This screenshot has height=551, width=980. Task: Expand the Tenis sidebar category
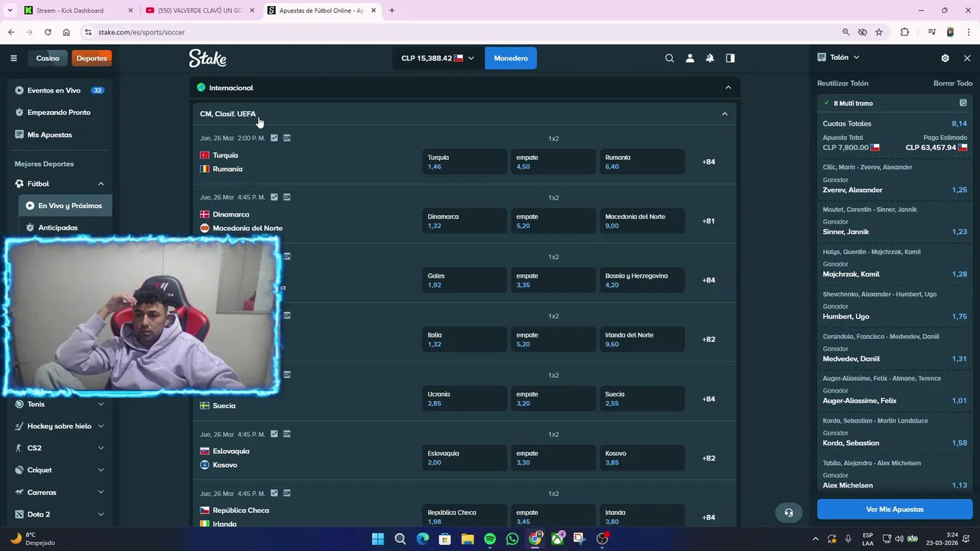[101, 404]
